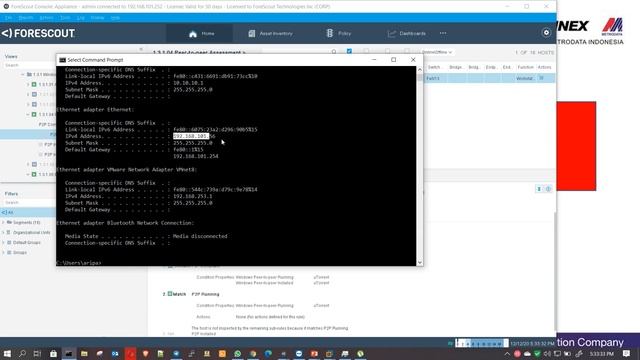Click the 192.168.101.254 gateway text in Command Prompt

point(196,156)
